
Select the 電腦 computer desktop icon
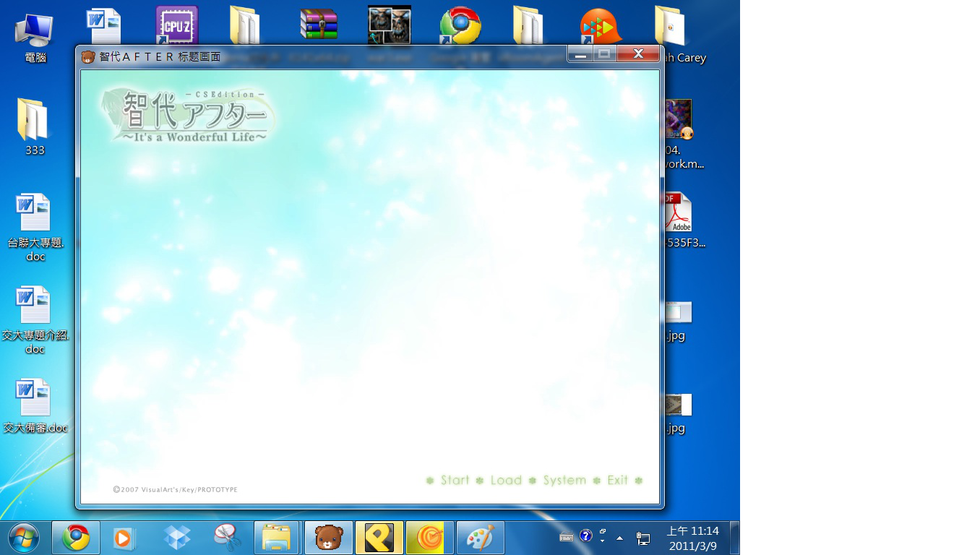coord(34,38)
